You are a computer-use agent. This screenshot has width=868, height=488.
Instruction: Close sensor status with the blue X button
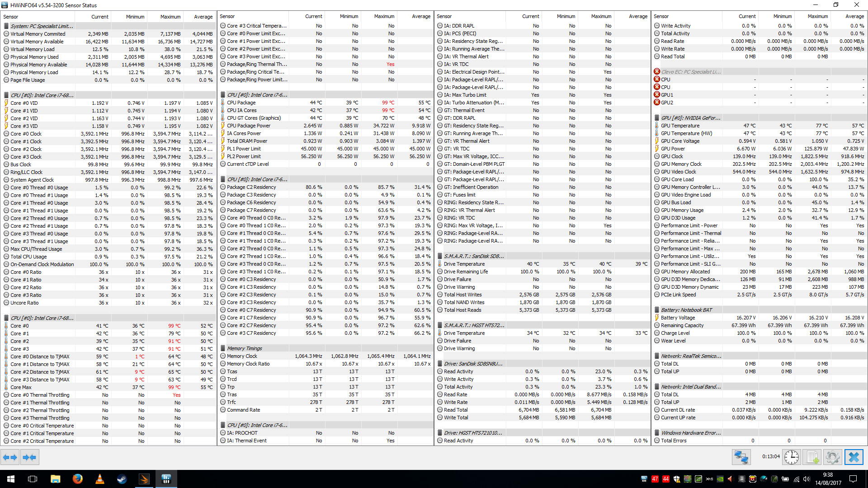click(x=854, y=457)
